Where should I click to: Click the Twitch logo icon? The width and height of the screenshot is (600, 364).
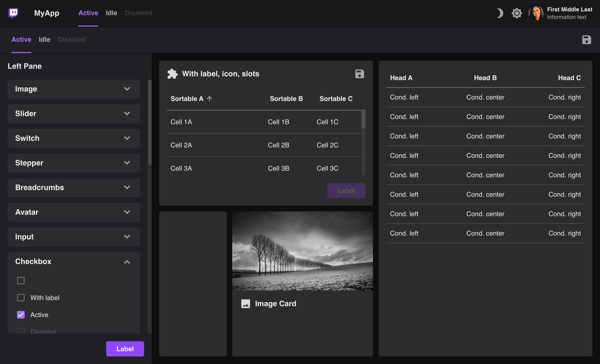click(x=13, y=13)
